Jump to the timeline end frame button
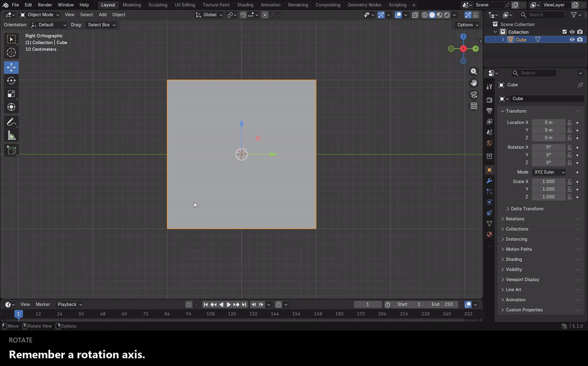This screenshot has height=366, width=588. pos(244,305)
